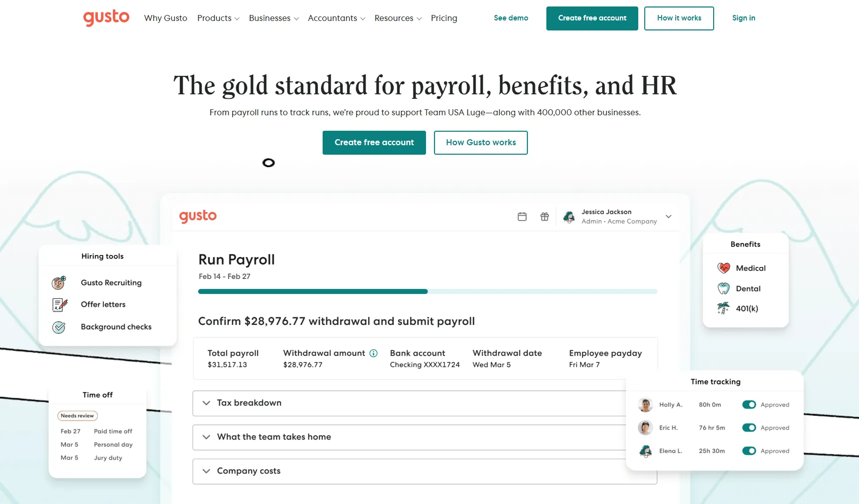The width and height of the screenshot is (859, 504).
Task: Click the 80h 0m hours value
Action: click(710, 405)
